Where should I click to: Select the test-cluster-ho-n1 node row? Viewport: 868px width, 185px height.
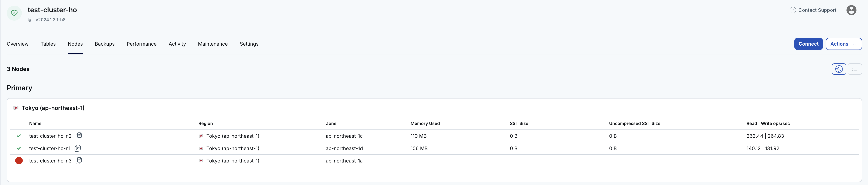434,148
